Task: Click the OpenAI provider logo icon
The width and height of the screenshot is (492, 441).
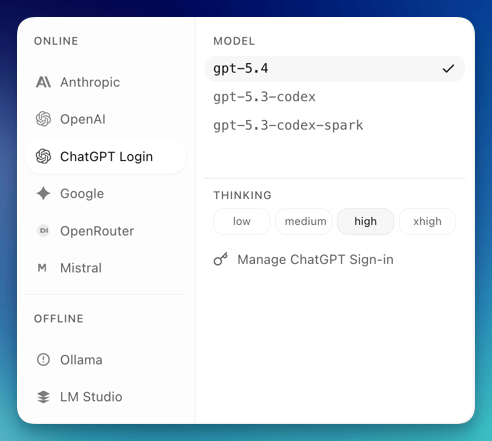Action: tap(43, 119)
